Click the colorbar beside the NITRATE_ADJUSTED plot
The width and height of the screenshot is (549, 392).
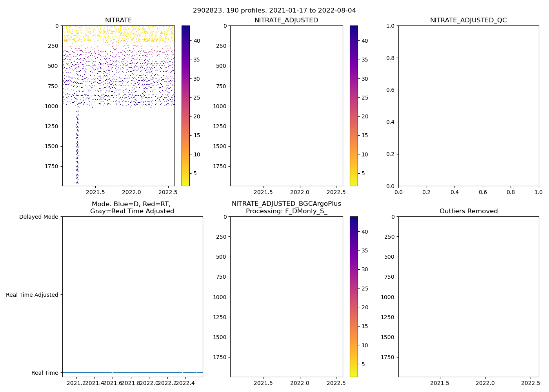353,106
